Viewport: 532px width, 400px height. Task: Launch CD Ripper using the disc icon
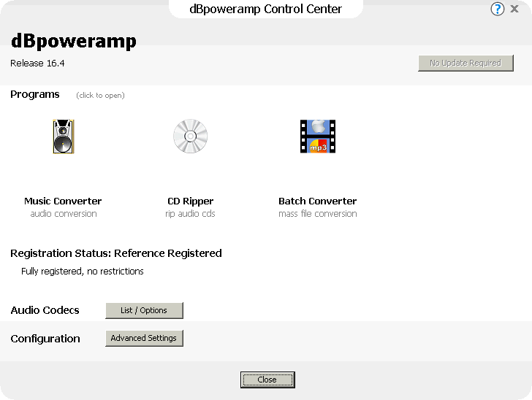(x=190, y=136)
